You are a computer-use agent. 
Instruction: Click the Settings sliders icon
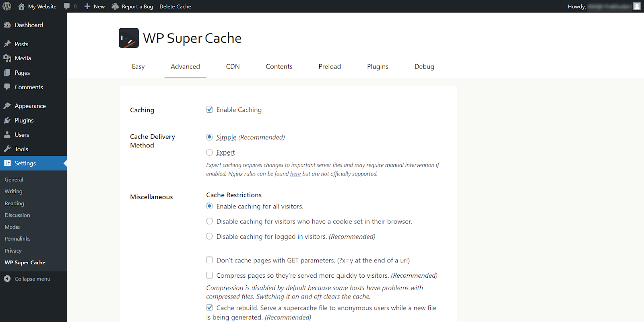coord(7,163)
